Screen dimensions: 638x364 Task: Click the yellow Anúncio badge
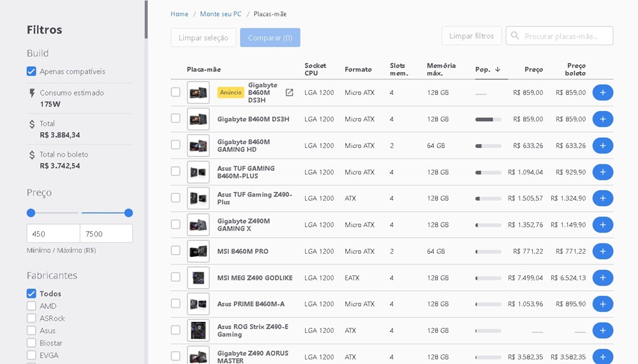pos(231,92)
